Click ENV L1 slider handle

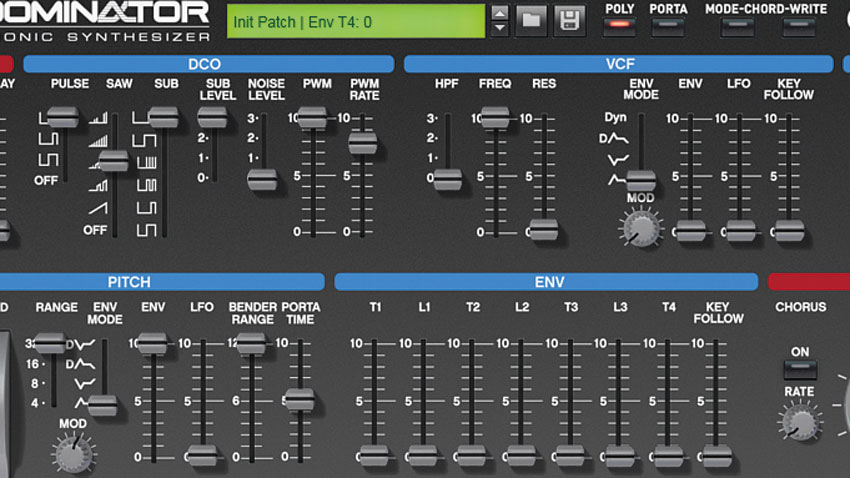(x=423, y=456)
